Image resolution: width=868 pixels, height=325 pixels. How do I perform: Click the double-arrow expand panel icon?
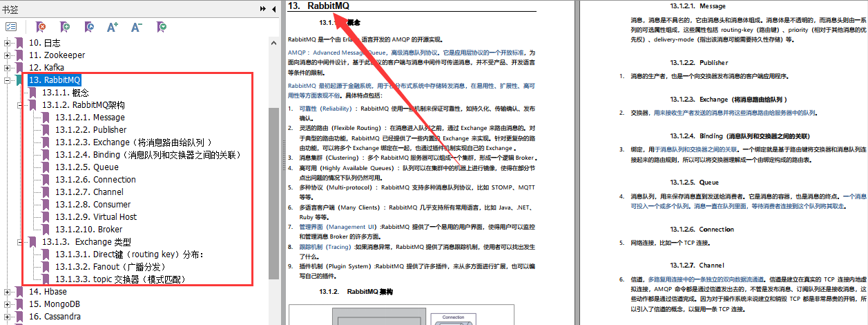tap(263, 8)
